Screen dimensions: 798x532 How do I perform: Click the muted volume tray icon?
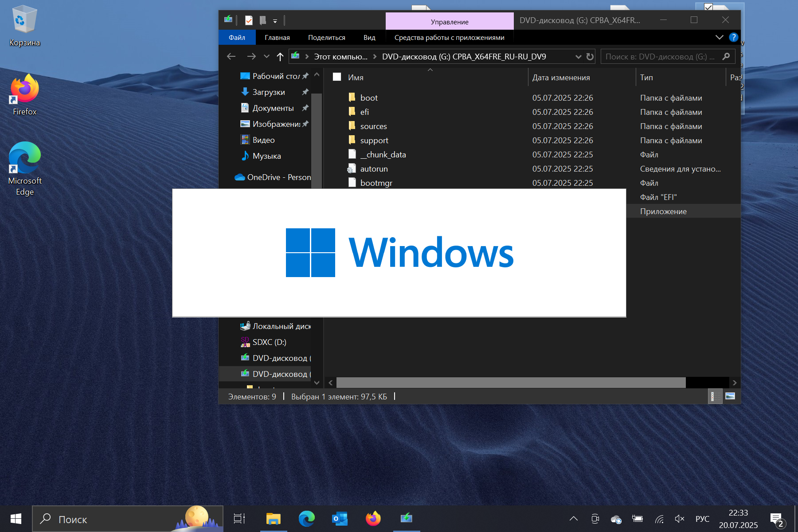point(679,519)
